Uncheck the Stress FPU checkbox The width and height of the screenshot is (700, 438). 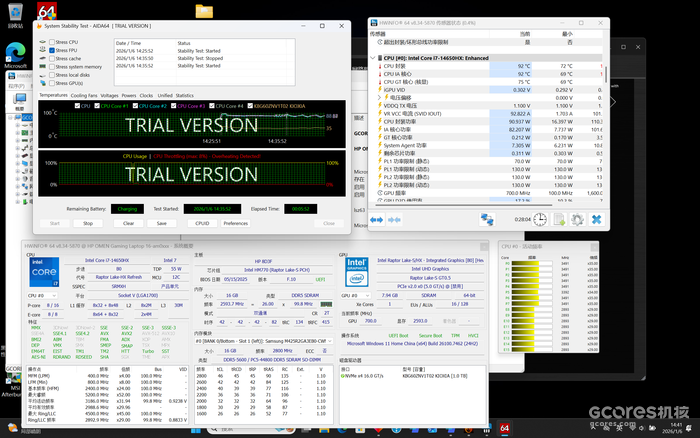point(52,50)
